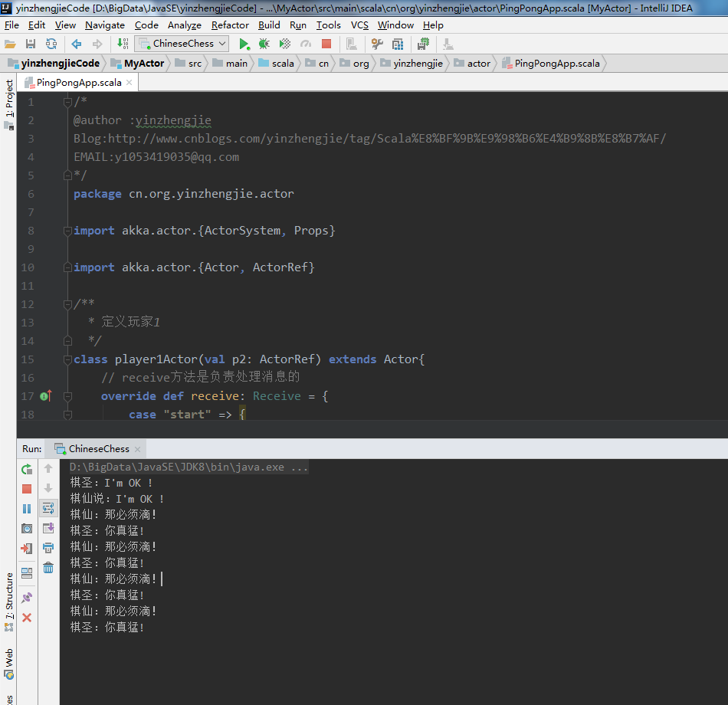The width and height of the screenshot is (728, 705).
Task: Open Project Structure toolbar icon
Action: tap(398, 44)
